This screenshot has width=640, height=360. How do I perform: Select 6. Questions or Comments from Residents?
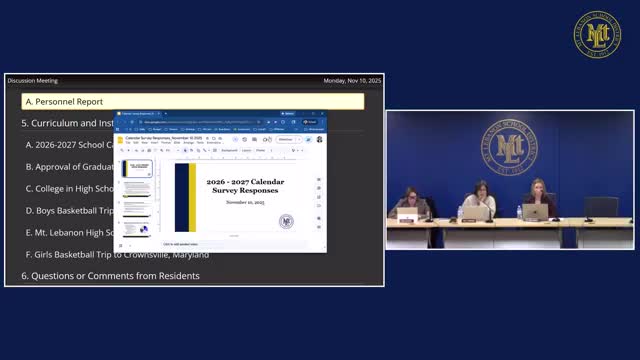pos(111,276)
